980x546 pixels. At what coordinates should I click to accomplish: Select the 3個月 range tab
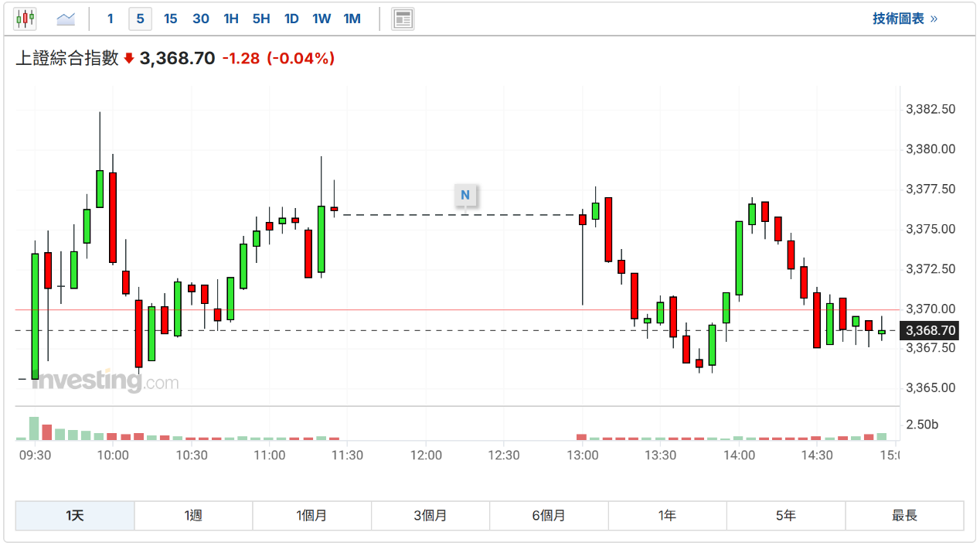(x=430, y=516)
